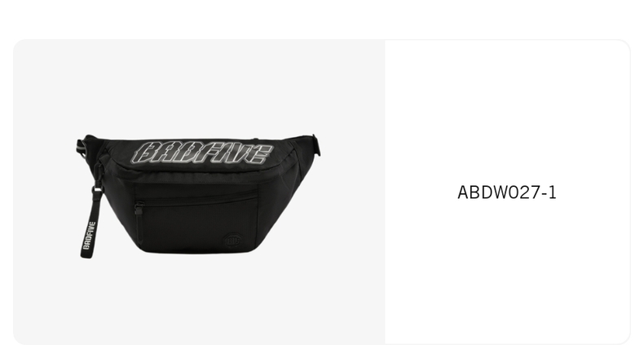Viewport: 644px width, 345px height.
Task: Click the "-1" suffix of the product code
Action: point(549,192)
